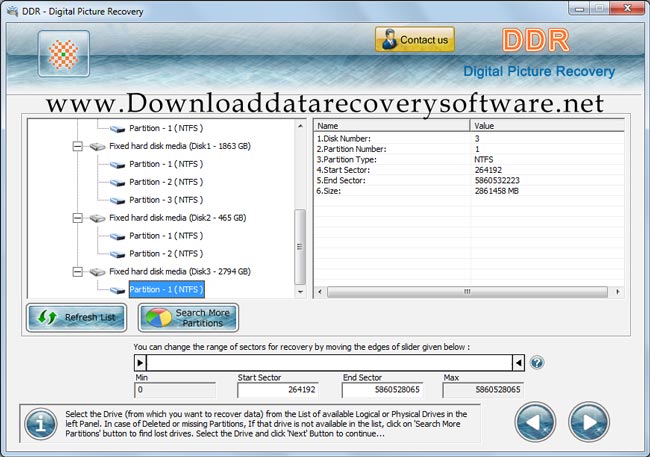Screen dimensions: 650x457
Task: Open the Contact us button
Action: pyautogui.click(x=415, y=40)
